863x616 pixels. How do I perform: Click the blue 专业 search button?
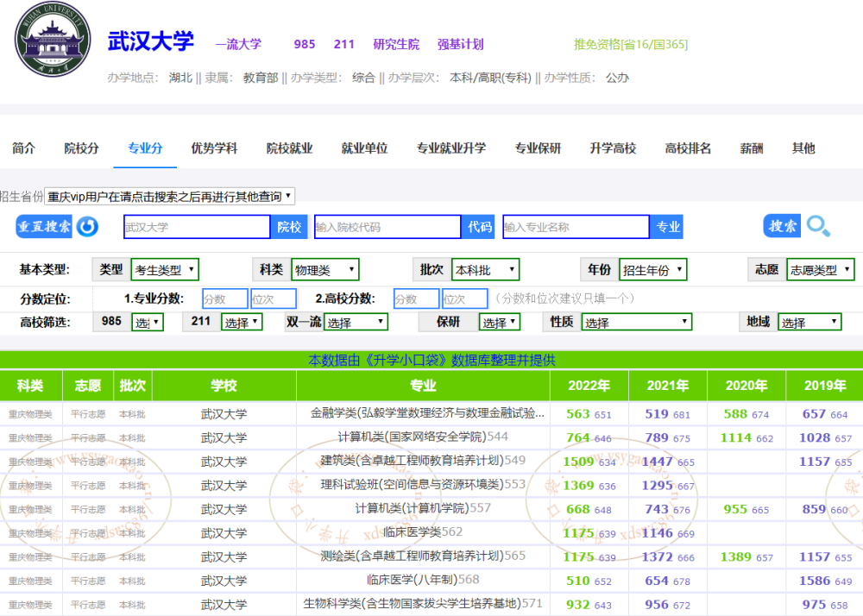click(667, 227)
